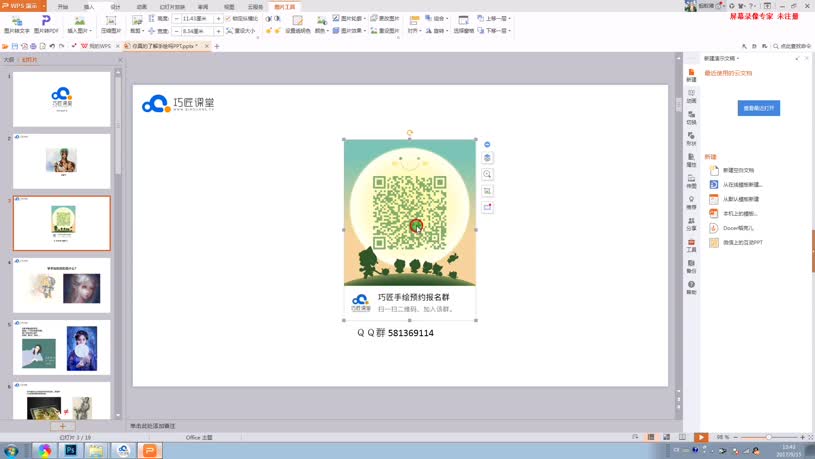Select slide 5 thumbnail
Screen dimensions: 815x459
coord(61,347)
